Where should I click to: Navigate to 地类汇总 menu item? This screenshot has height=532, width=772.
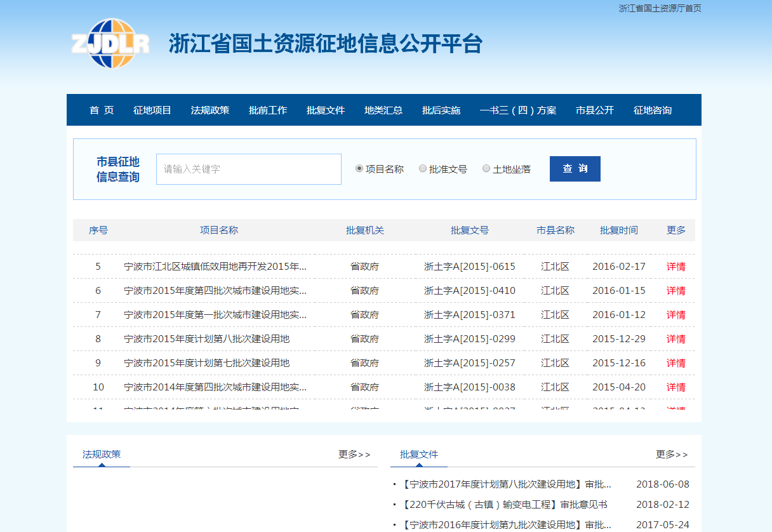pos(383,110)
